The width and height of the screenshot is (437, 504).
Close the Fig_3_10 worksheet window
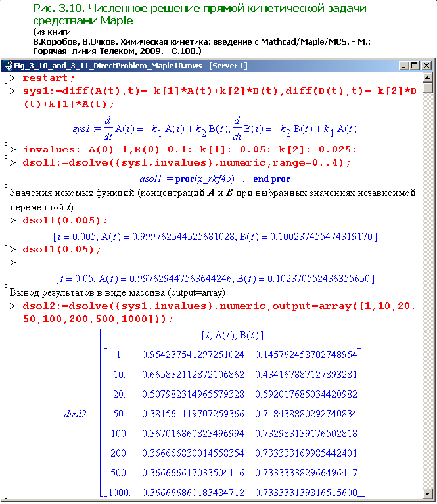426,66
